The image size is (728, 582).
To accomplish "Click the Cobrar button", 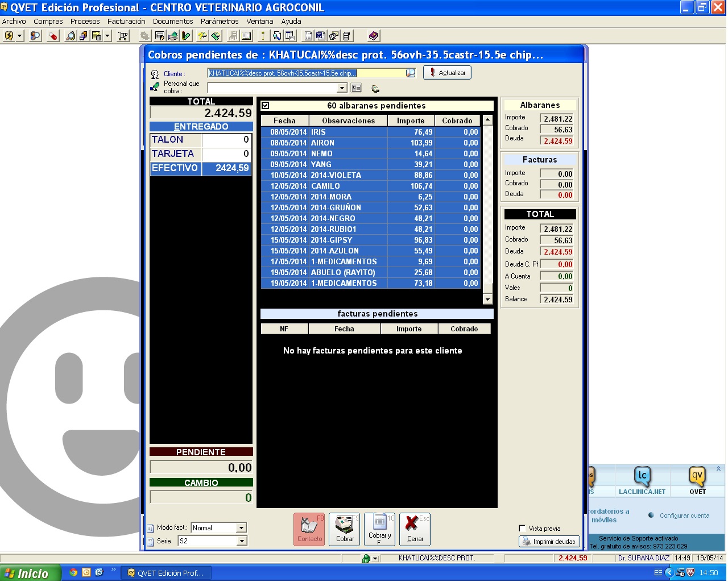I will coord(345,529).
